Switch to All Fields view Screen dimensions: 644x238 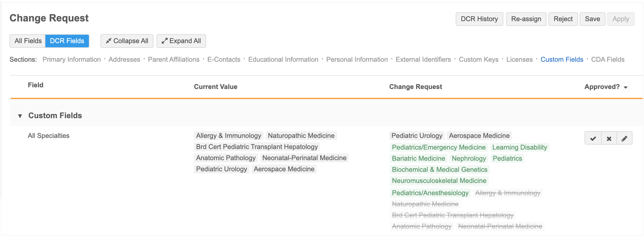[28, 41]
